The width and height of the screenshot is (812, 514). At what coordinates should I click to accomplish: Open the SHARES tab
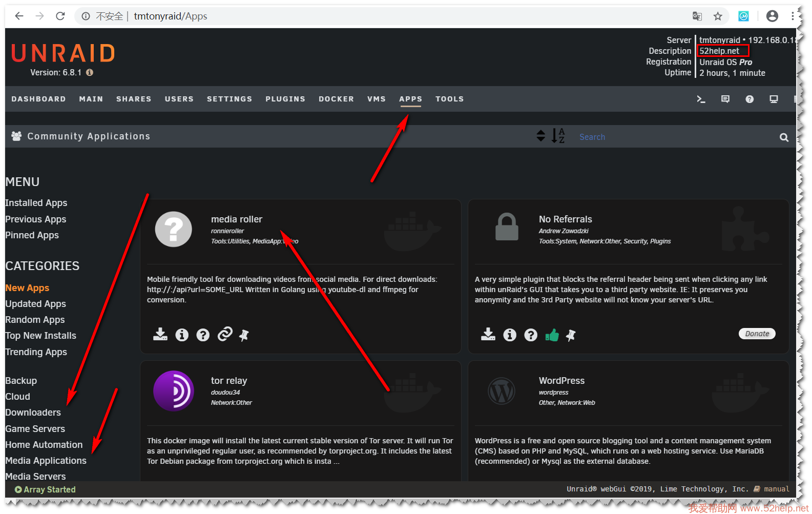[x=134, y=99]
